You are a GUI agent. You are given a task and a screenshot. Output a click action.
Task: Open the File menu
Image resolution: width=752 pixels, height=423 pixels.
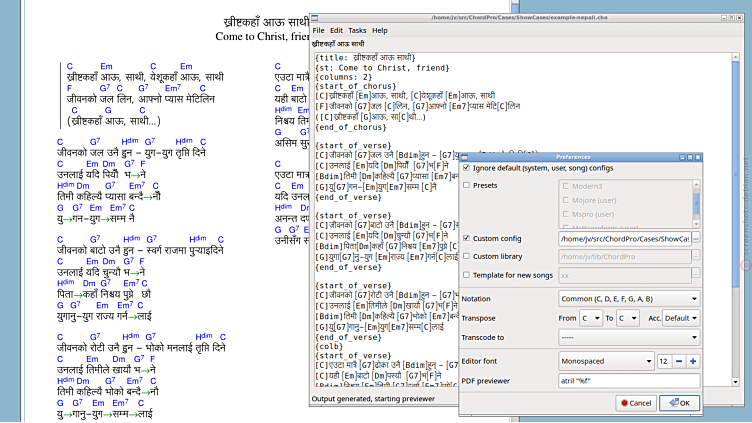[x=318, y=31]
